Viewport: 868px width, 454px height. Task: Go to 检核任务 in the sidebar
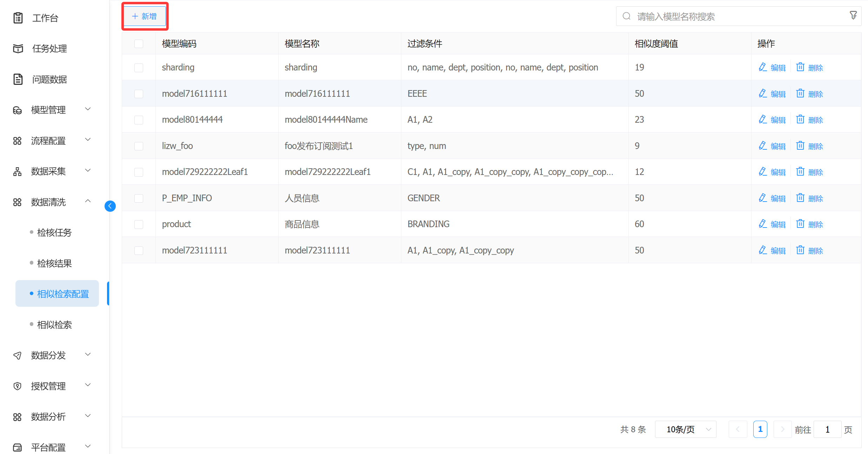[54, 232]
